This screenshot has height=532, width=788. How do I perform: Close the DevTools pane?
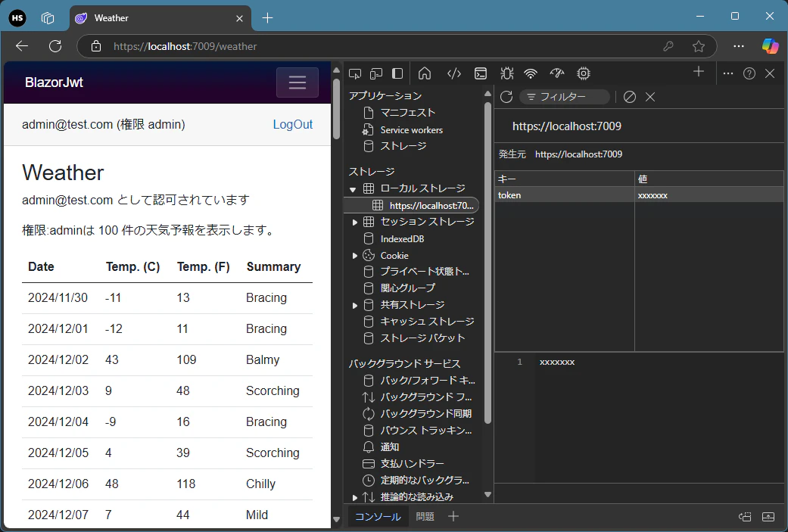click(x=770, y=74)
